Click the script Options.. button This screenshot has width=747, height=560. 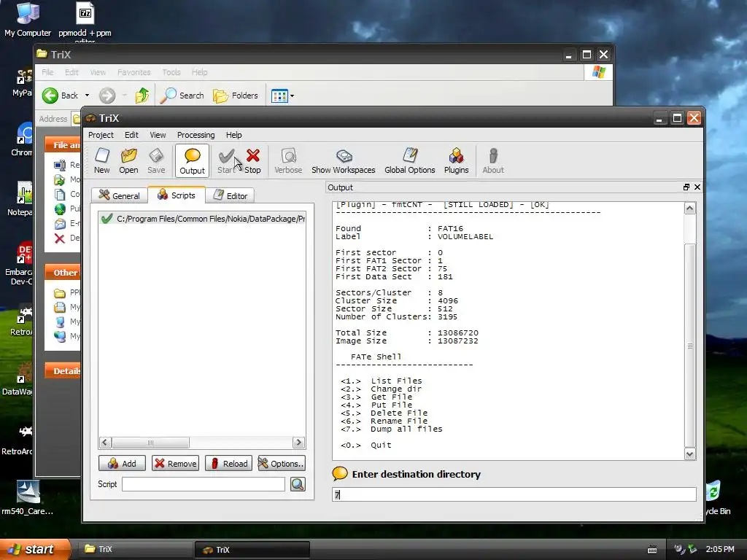pyautogui.click(x=282, y=463)
